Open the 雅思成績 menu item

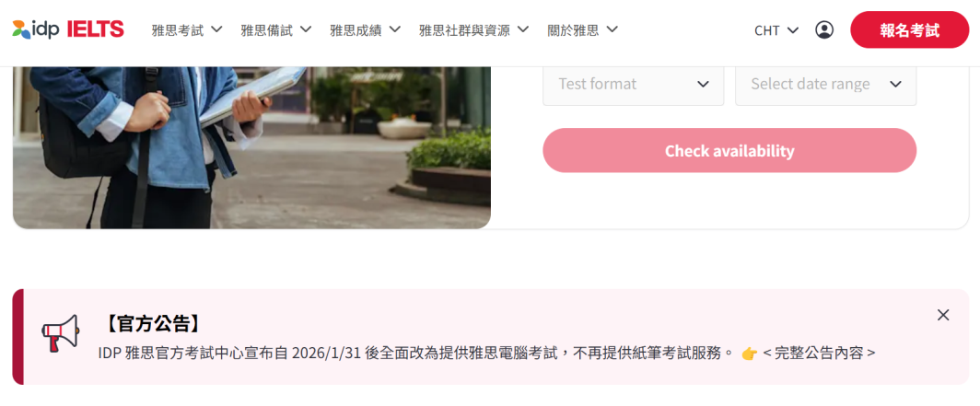[365, 29]
